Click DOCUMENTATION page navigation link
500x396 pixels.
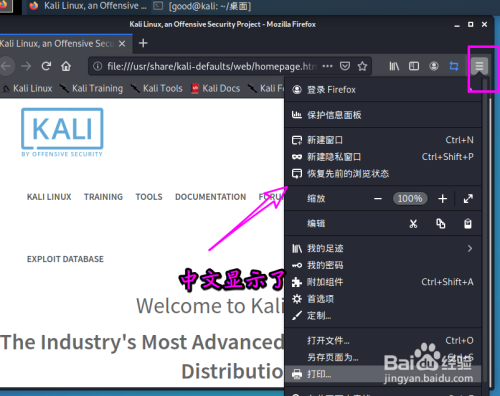click(x=211, y=197)
